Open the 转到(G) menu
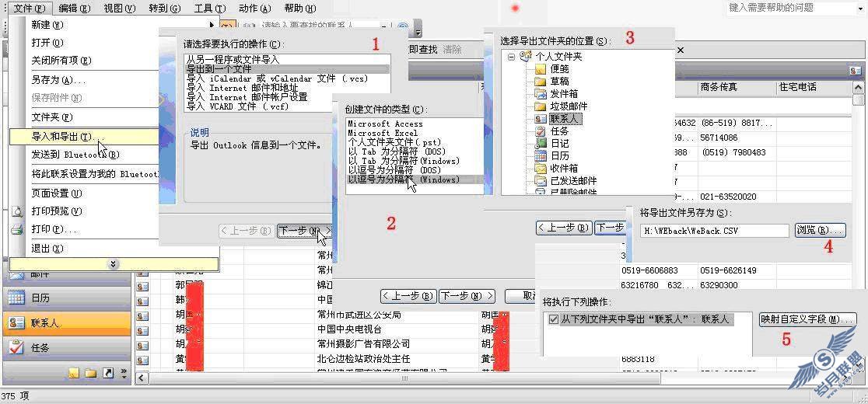Image resolution: width=868 pixels, height=404 pixels. (x=165, y=9)
